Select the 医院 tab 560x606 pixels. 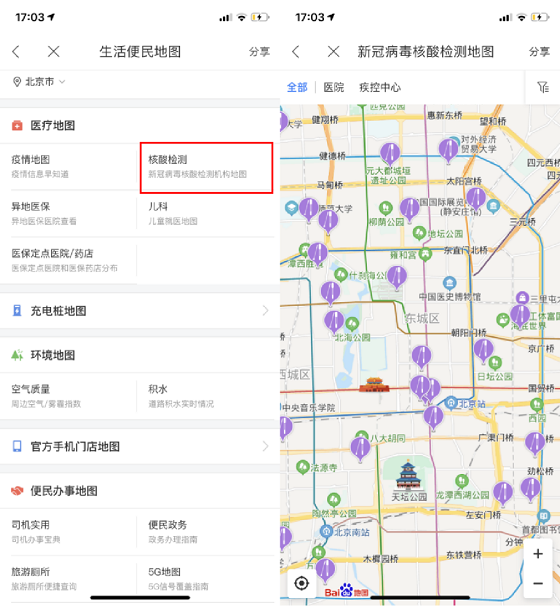[x=334, y=87]
